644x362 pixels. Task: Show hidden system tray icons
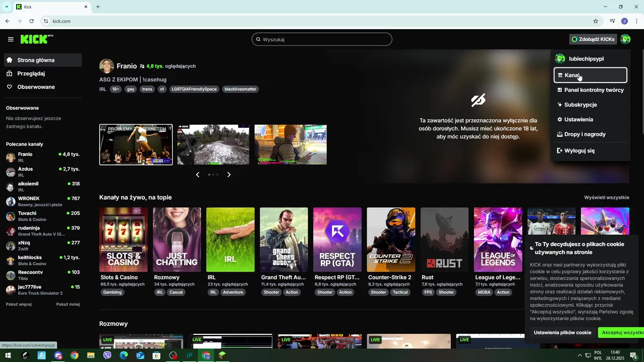tap(580, 355)
